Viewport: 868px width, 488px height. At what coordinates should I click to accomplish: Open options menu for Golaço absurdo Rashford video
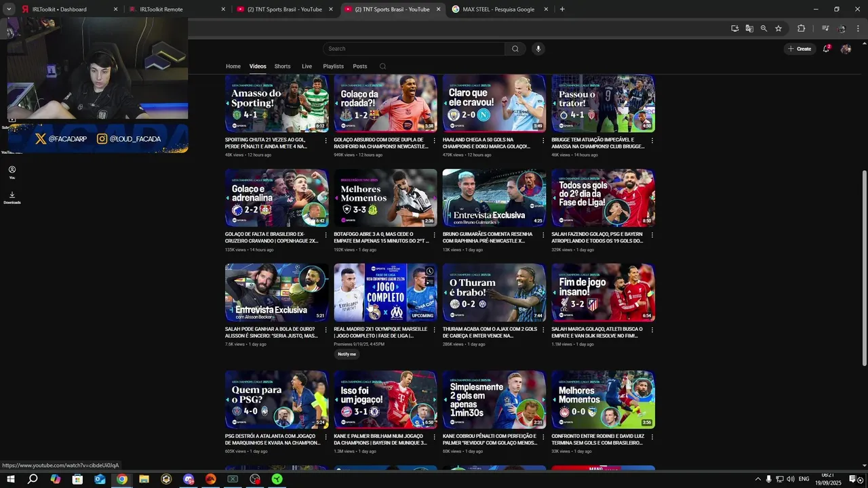click(435, 141)
